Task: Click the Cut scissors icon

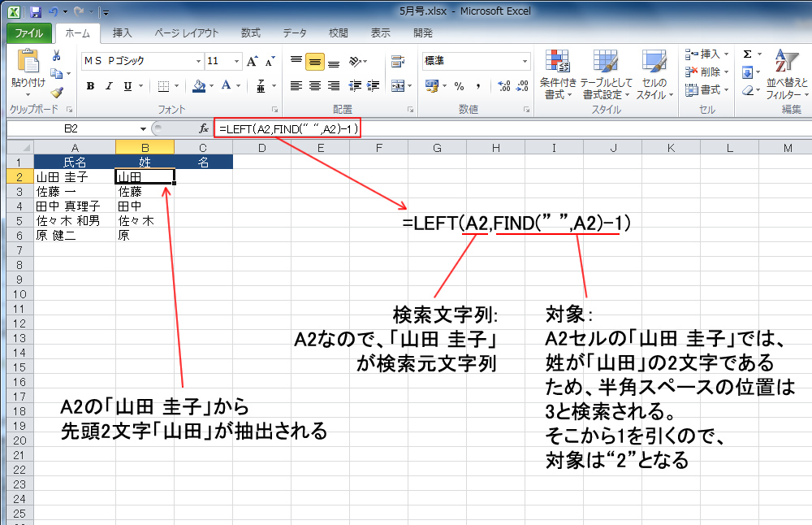Action: [x=57, y=55]
